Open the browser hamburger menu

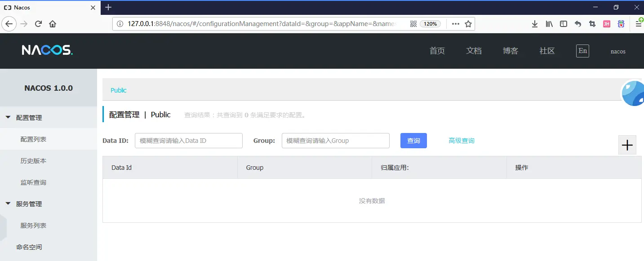coord(638,24)
